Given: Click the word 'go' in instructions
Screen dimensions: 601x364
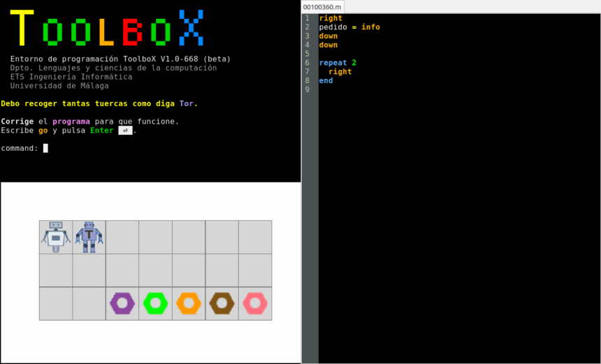Looking at the screenshot, I should 43,130.
